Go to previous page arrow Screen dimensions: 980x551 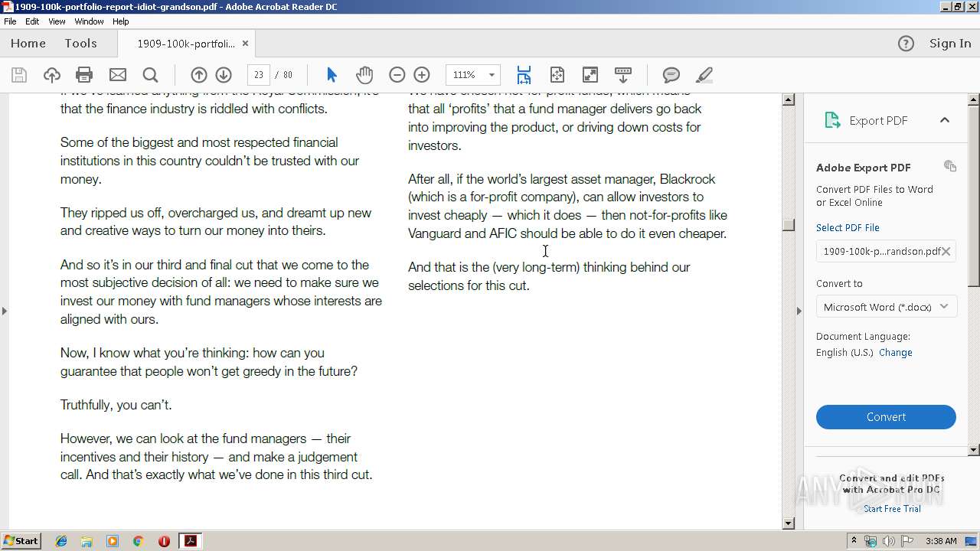point(199,75)
